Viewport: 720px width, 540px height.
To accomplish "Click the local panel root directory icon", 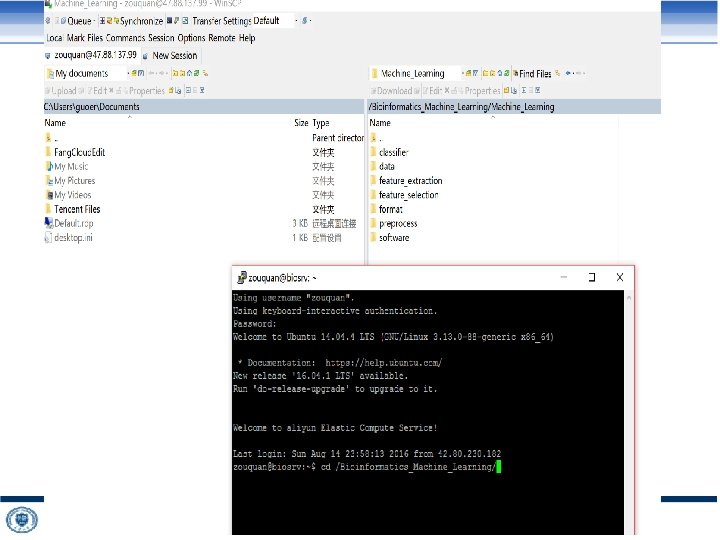I will coord(183,73).
